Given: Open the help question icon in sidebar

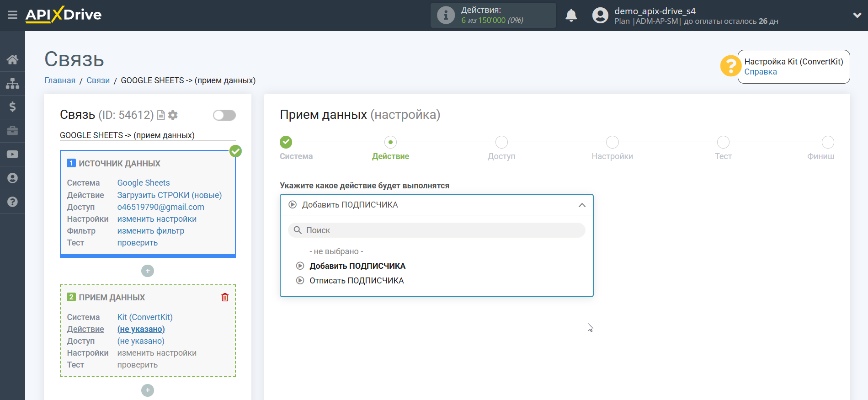Looking at the screenshot, I should tap(12, 202).
